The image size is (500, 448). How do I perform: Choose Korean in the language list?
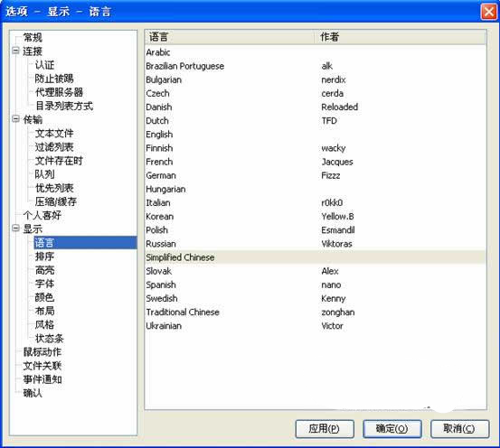point(160,217)
